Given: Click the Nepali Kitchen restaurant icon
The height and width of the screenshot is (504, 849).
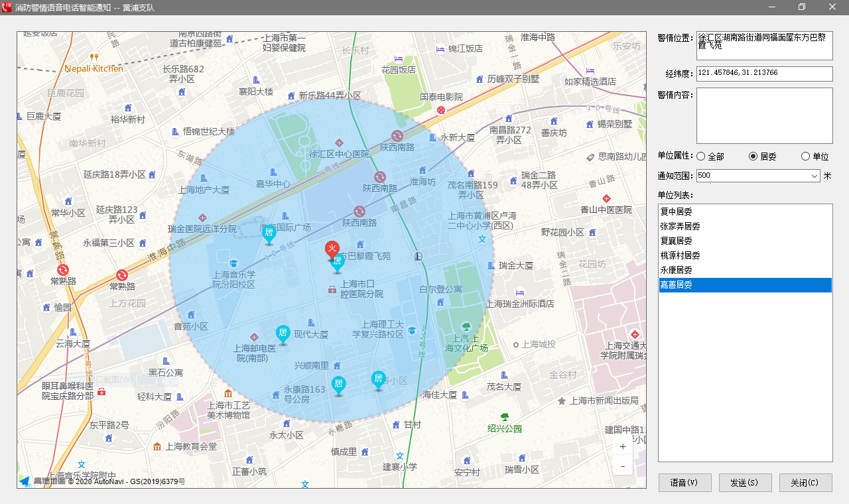Looking at the screenshot, I should pyautogui.click(x=94, y=57).
